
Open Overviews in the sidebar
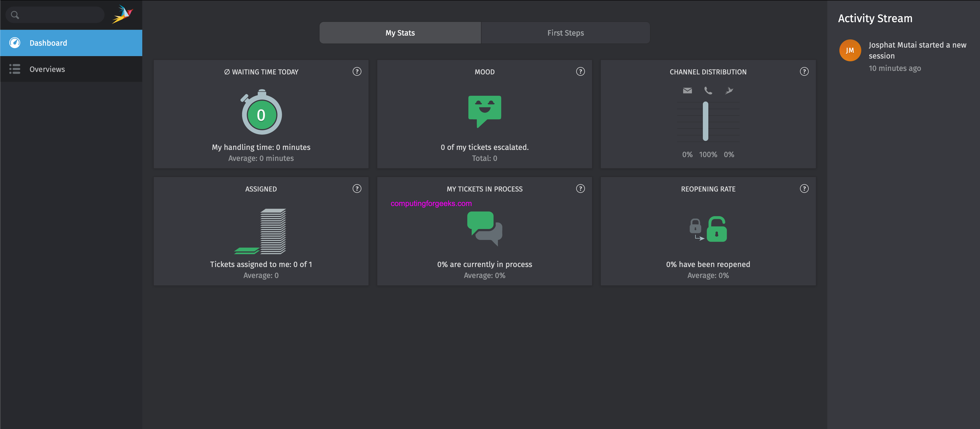[x=47, y=69]
